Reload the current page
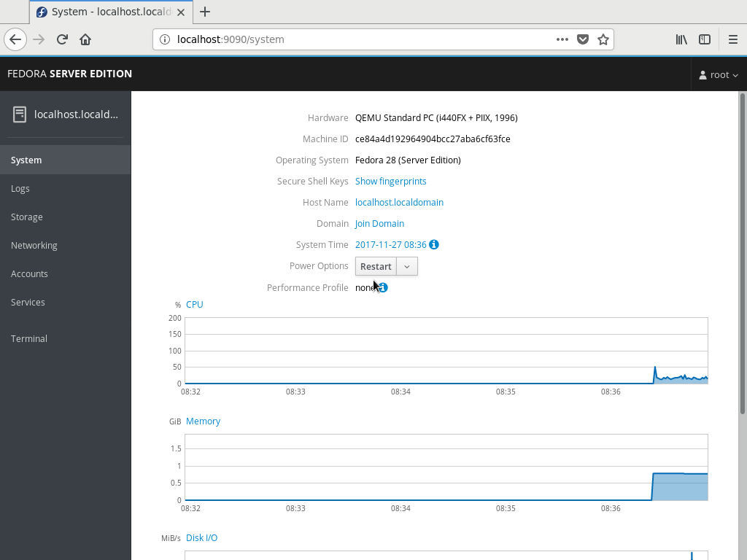747x560 pixels. pos(63,39)
